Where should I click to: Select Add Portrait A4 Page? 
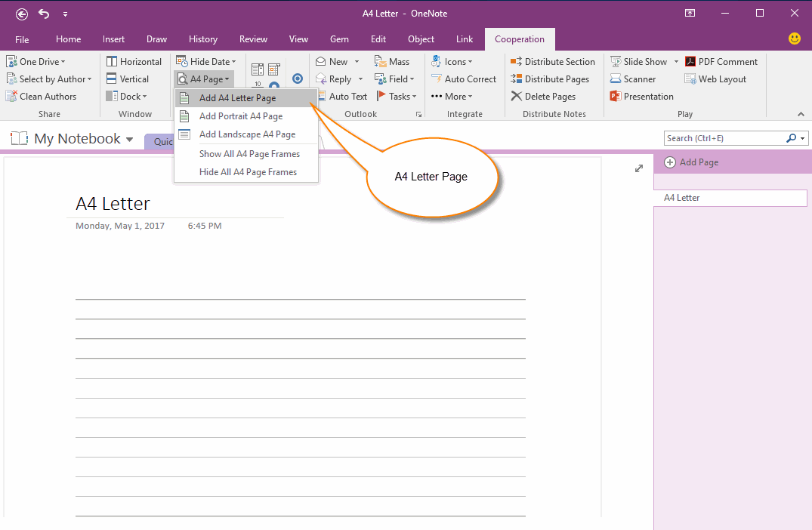pyautogui.click(x=246, y=116)
